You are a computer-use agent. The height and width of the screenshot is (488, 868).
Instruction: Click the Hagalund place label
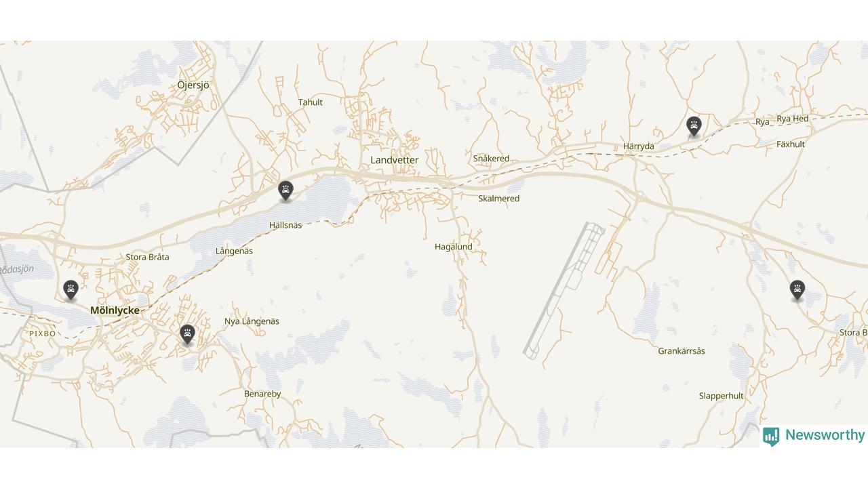click(454, 247)
